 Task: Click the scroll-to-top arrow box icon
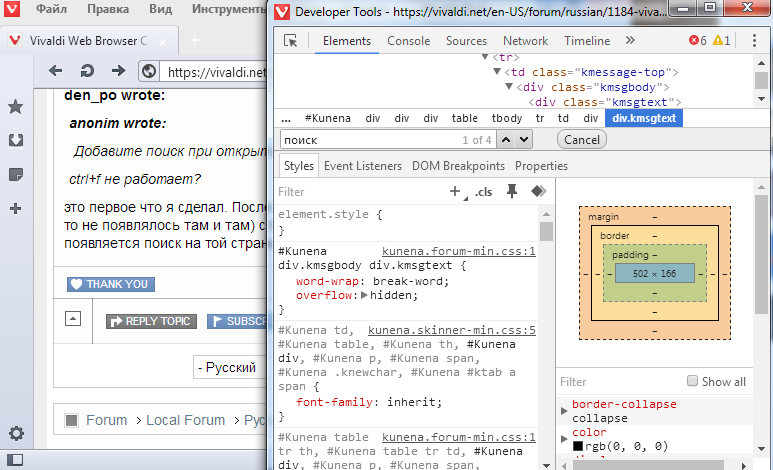73,319
